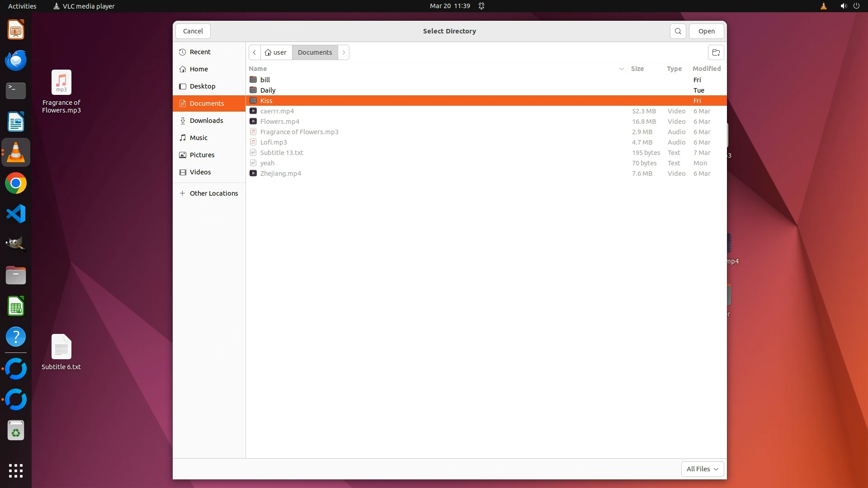Click the Documents path segment

tap(315, 52)
